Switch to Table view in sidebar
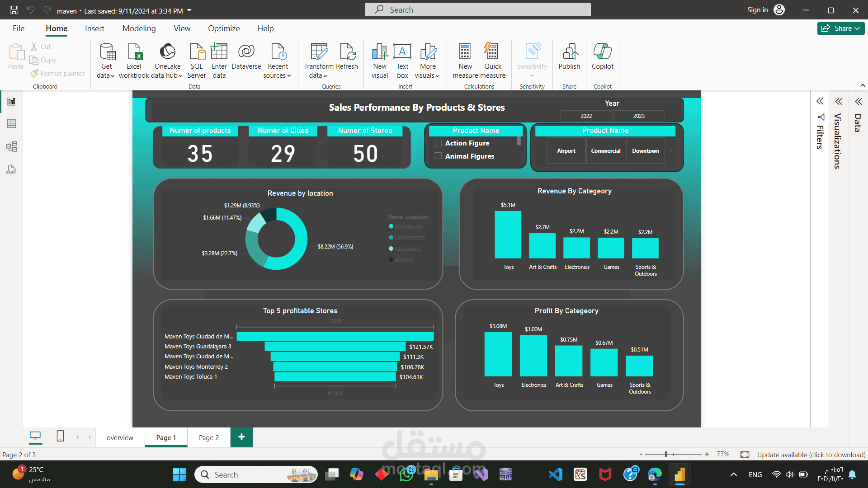 (x=12, y=124)
